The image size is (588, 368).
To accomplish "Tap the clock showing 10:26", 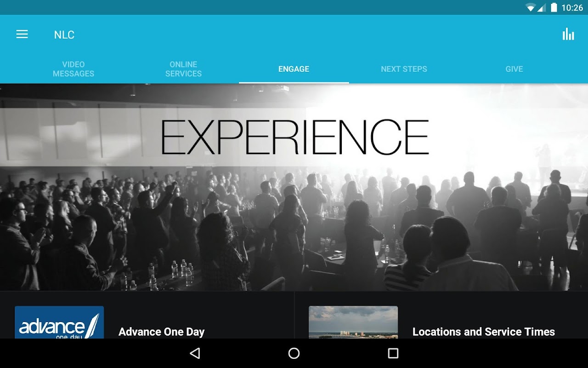I will coord(572,7).
